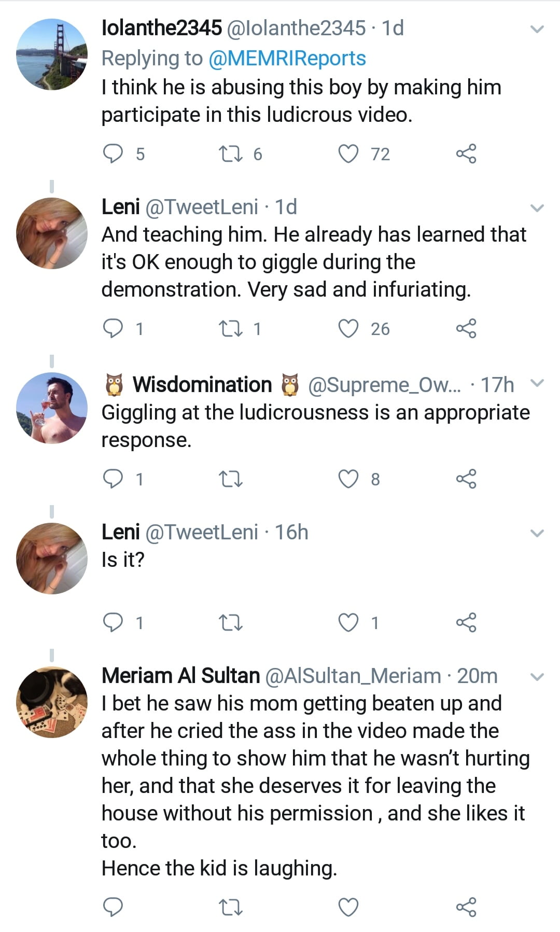The image size is (560, 932).
Task: Like Wisdomination's tweet with 8 likes
Action: [x=348, y=479]
